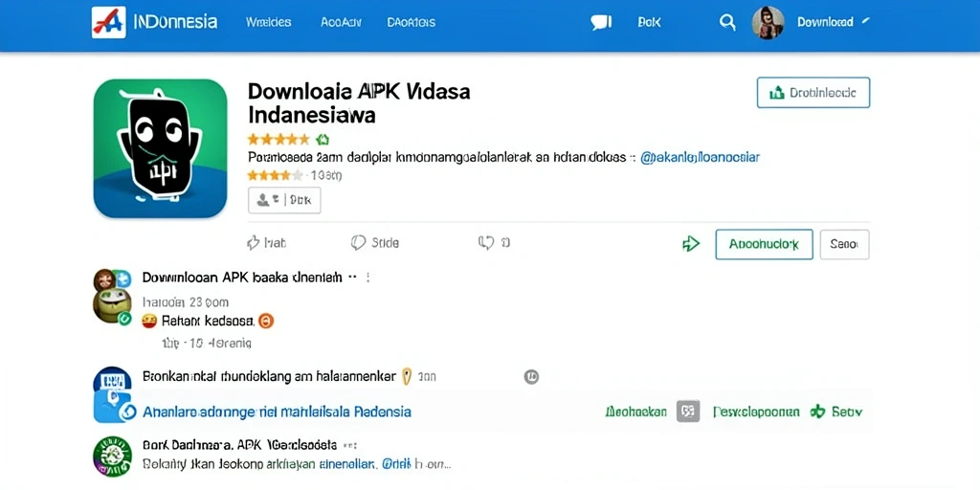980x490 pixels.
Task: Click the green share arrow icon
Action: point(691,244)
